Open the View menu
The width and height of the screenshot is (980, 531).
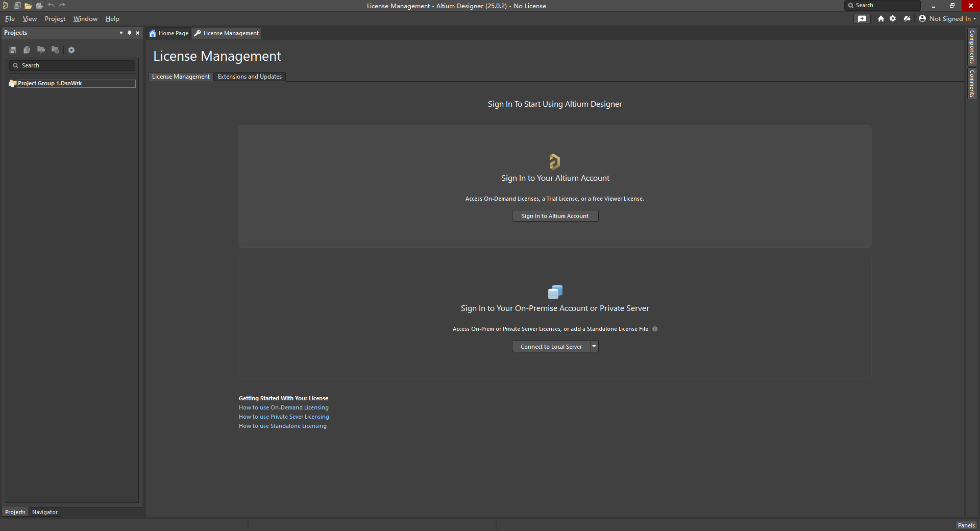point(30,19)
